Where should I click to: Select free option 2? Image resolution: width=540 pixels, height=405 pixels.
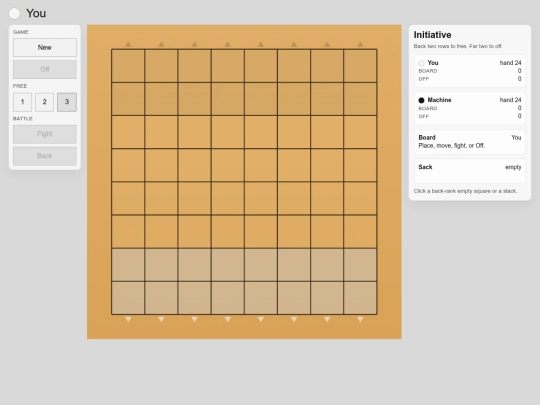point(44,102)
